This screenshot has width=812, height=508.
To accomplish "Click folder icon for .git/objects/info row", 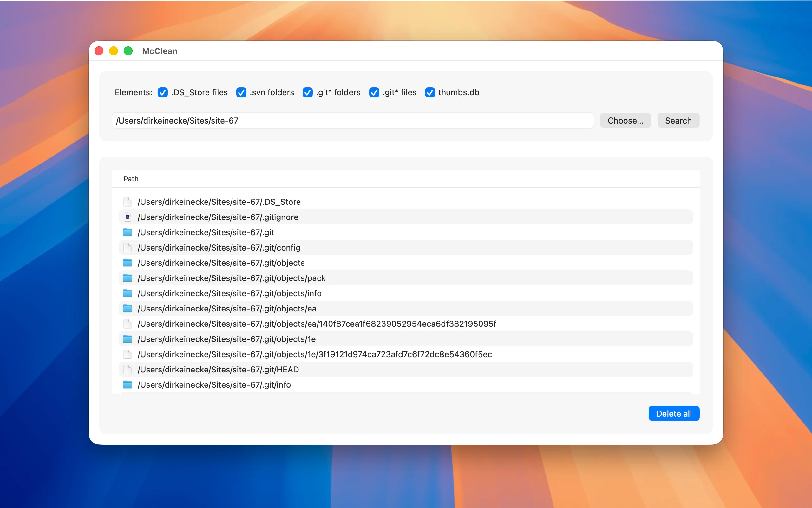I will pos(128,293).
